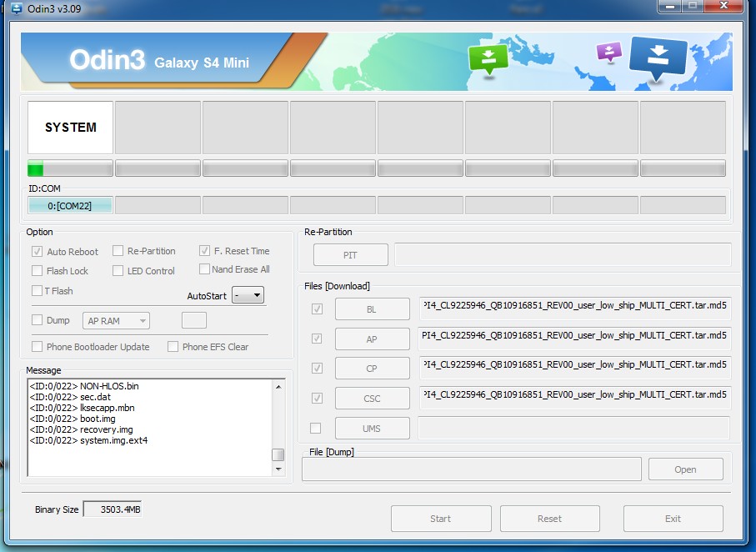This screenshot has width=756, height=552.
Task: Click the Message log scrollbar thumb
Action: point(278,454)
